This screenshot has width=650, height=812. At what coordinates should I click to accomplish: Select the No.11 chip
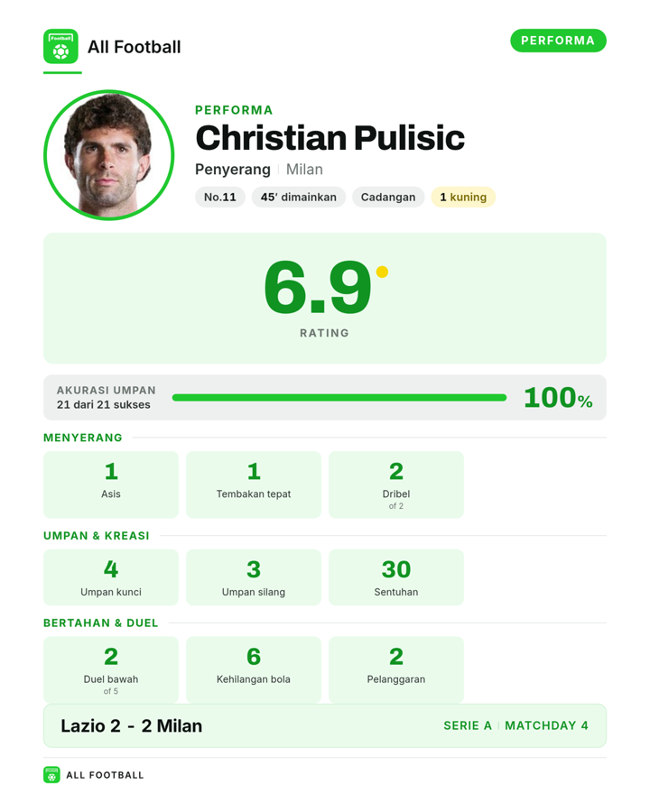click(x=219, y=197)
